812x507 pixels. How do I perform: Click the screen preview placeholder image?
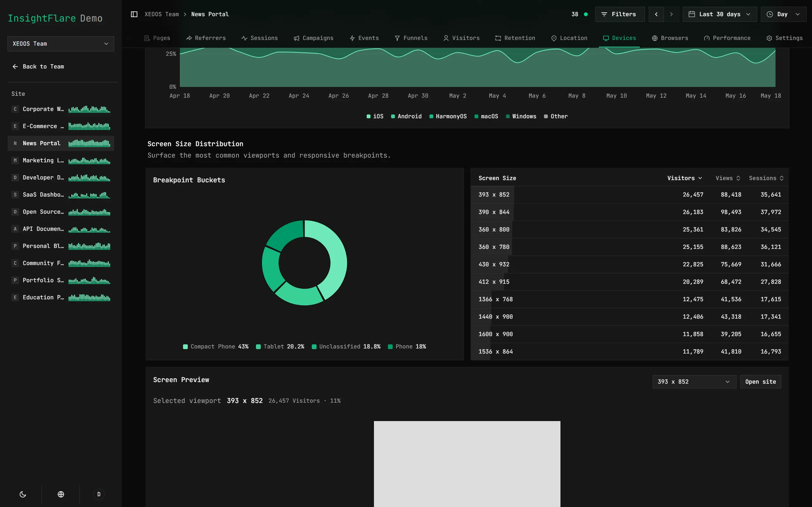coord(467,464)
